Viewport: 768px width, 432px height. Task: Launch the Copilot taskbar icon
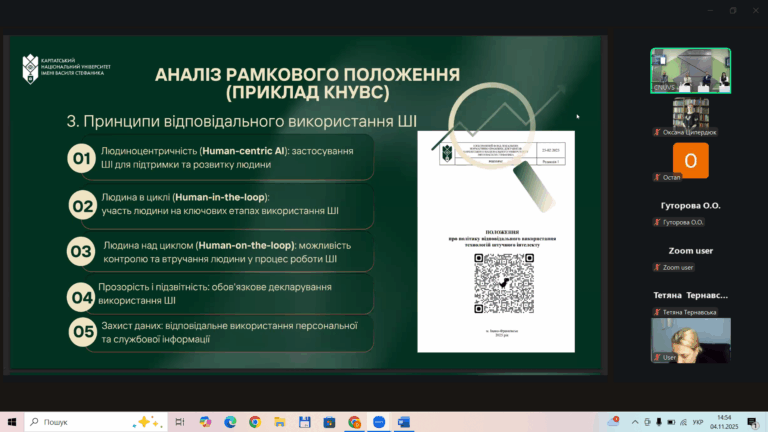tap(205, 422)
